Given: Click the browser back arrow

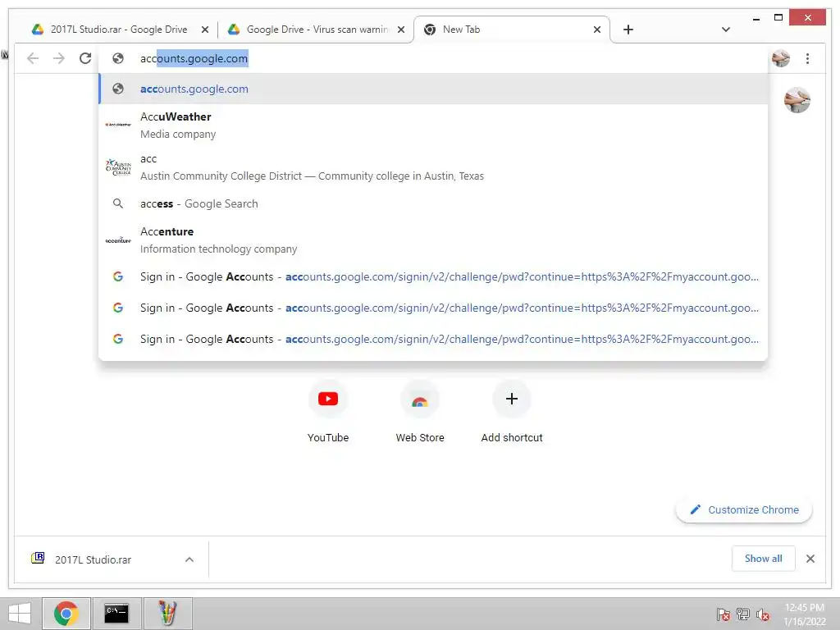Looking at the screenshot, I should [x=33, y=58].
